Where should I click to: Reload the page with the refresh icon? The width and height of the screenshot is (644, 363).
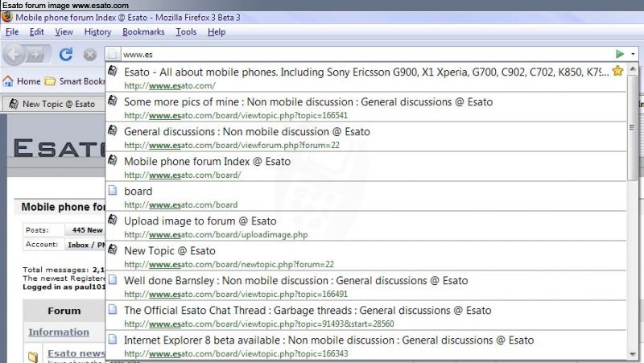[x=66, y=54]
